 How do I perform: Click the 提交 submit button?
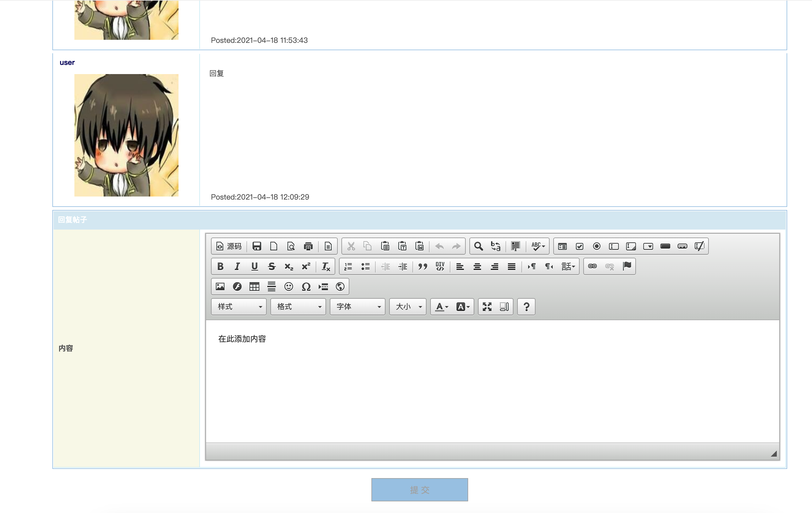click(419, 490)
